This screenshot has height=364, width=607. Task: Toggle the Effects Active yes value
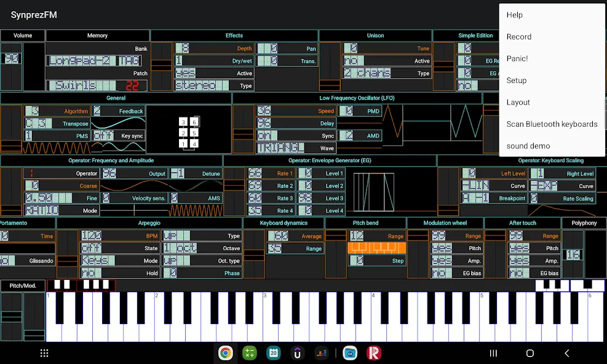[x=185, y=73]
